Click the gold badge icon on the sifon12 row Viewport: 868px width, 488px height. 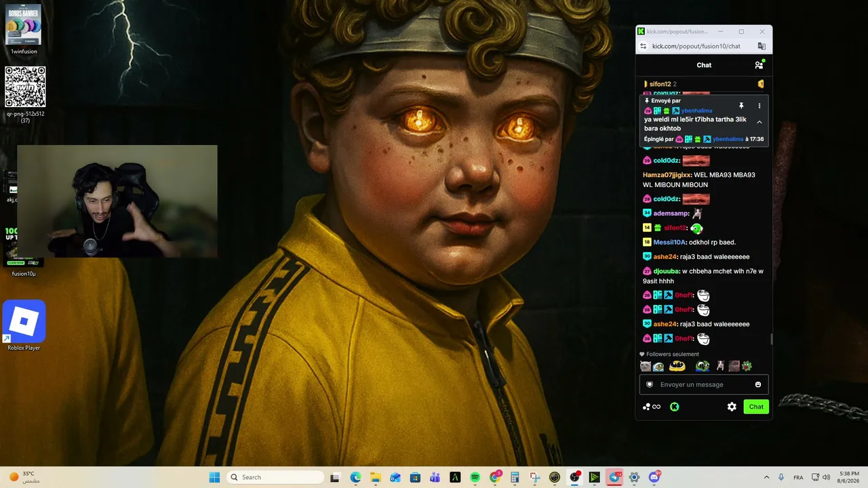click(x=761, y=84)
